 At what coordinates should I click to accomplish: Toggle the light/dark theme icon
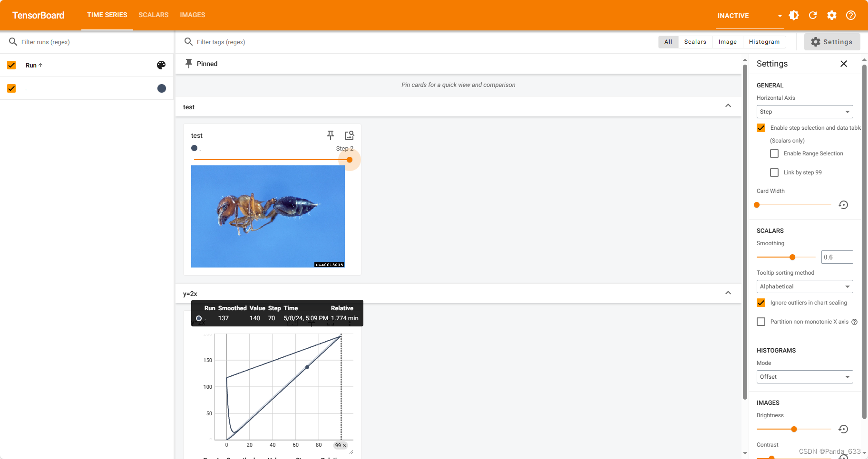794,15
